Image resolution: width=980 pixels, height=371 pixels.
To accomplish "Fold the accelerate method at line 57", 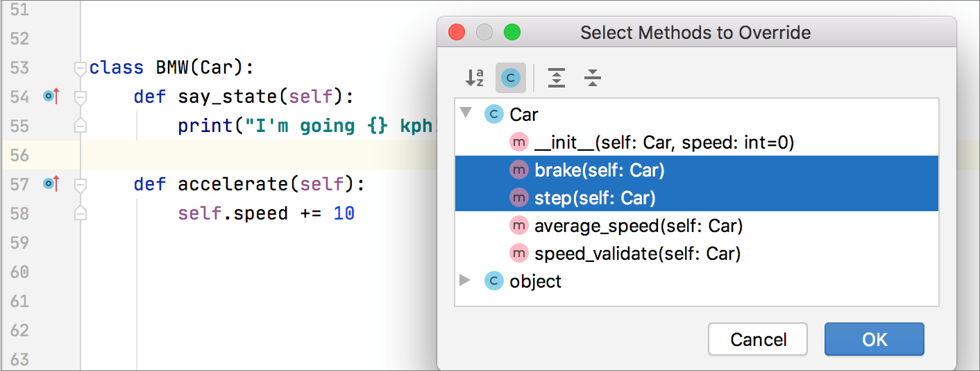I will [80, 185].
